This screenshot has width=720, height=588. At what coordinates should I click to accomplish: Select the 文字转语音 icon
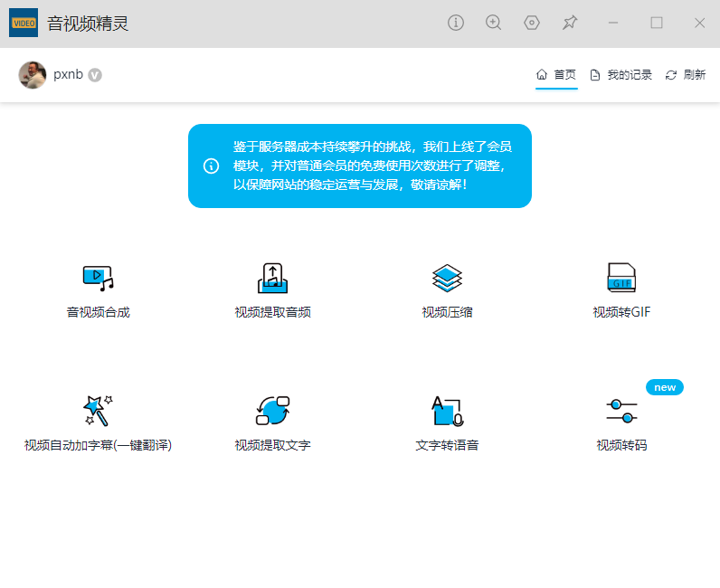coord(447,411)
